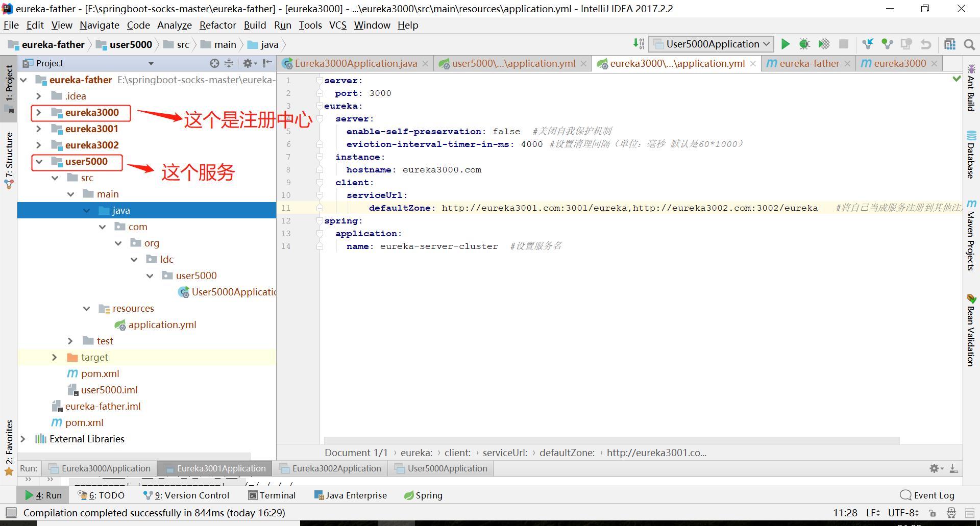Toggle the 6: TODO tool window
This screenshot has height=526, width=980.
point(101,495)
